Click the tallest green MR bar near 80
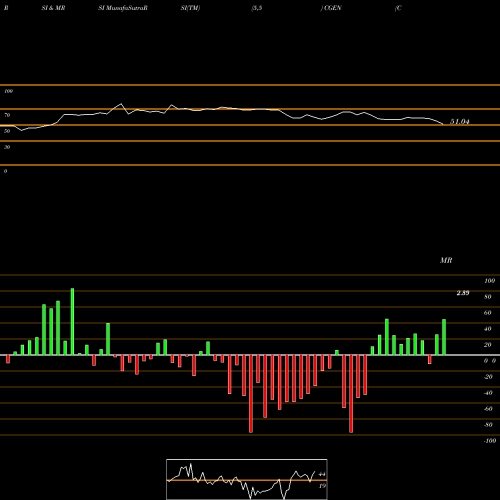The height and width of the screenshot is (500, 500). (x=72, y=321)
